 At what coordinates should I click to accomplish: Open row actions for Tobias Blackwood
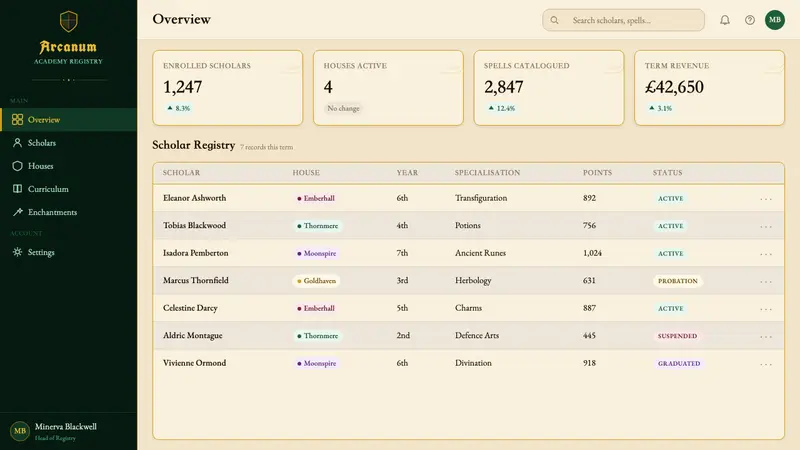coord(766,226)
